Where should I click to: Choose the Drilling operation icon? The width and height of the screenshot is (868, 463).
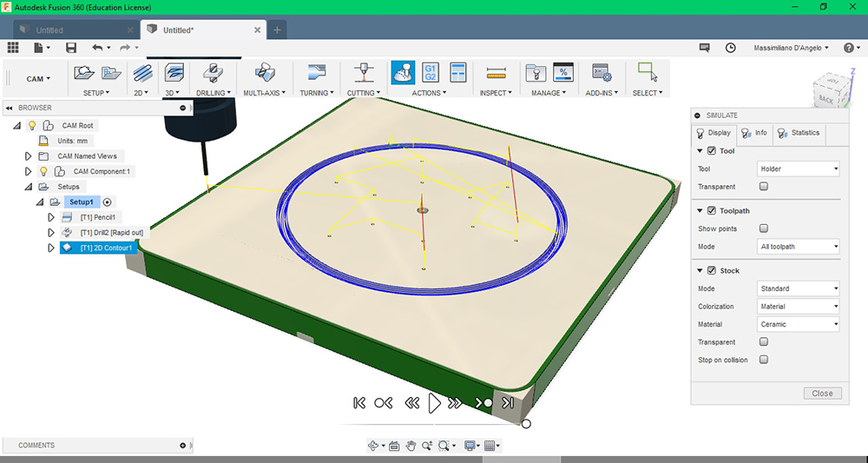point(214,73)
